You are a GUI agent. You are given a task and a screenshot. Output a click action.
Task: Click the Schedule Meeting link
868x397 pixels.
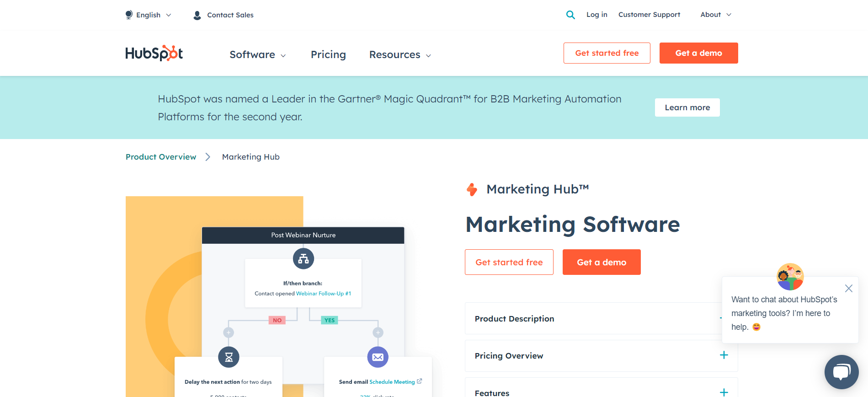[392, 382]
